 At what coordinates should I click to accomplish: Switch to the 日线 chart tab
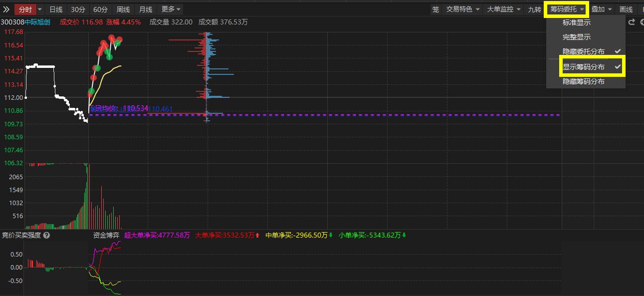click(56, 9)
